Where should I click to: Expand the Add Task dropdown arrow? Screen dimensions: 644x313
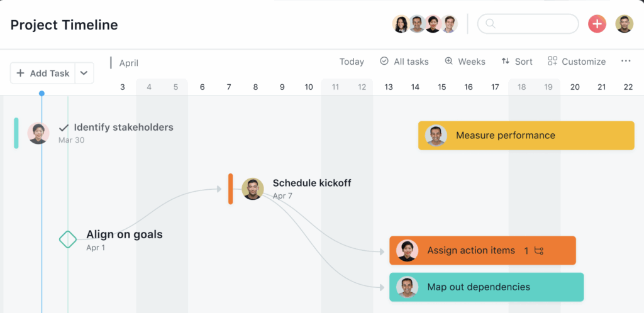point(84,73)
